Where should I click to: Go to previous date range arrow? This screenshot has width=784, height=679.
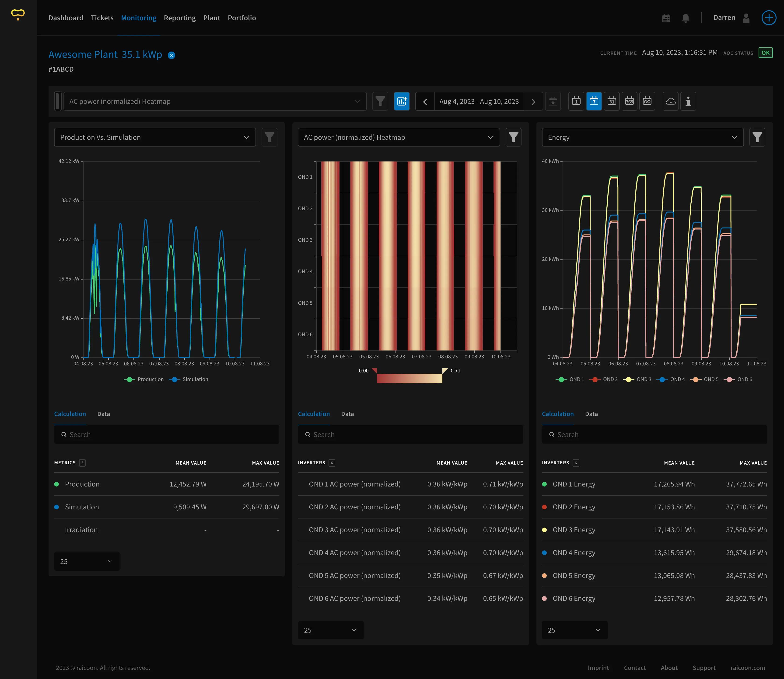(425, 101)
